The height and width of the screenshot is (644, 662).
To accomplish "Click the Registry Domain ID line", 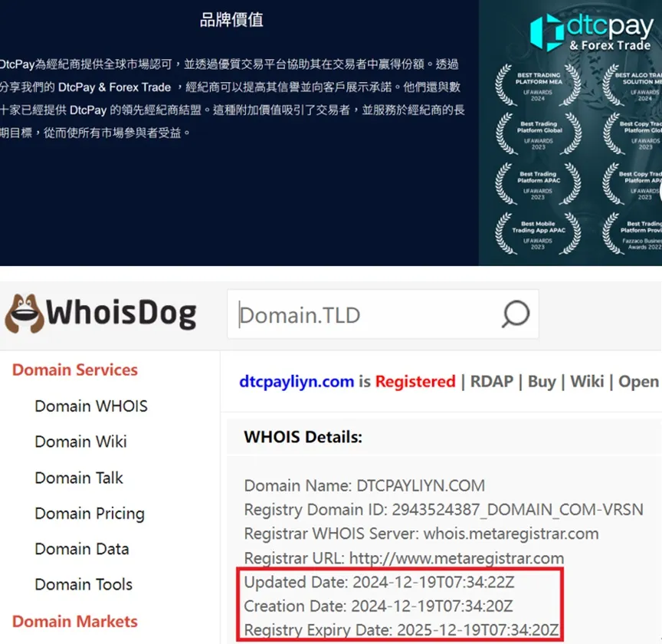I will [444, 510].
